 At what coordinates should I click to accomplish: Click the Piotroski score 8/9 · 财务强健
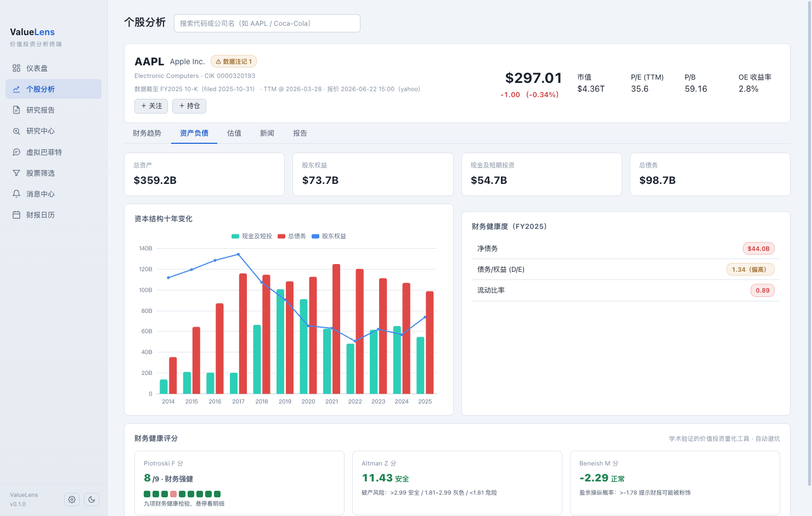pyautogui.click(x=168, y=479)
